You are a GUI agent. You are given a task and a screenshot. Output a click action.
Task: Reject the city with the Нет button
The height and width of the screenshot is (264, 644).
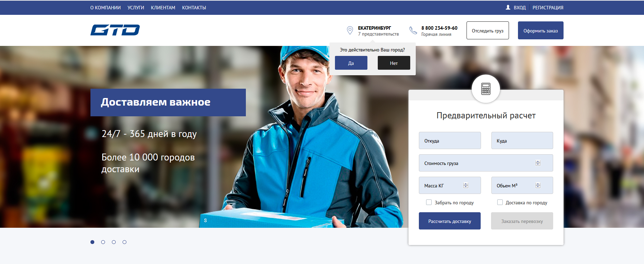(x=394, y=63)
